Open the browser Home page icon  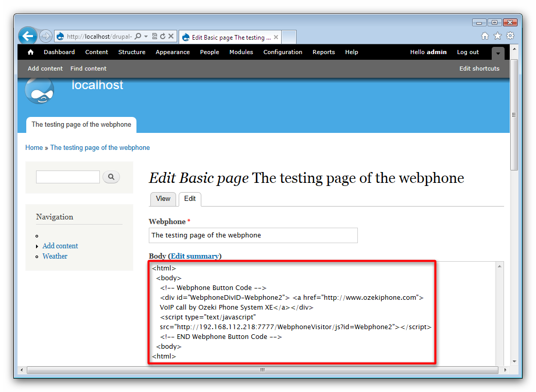pyautogui.click(x=485, y=36)
